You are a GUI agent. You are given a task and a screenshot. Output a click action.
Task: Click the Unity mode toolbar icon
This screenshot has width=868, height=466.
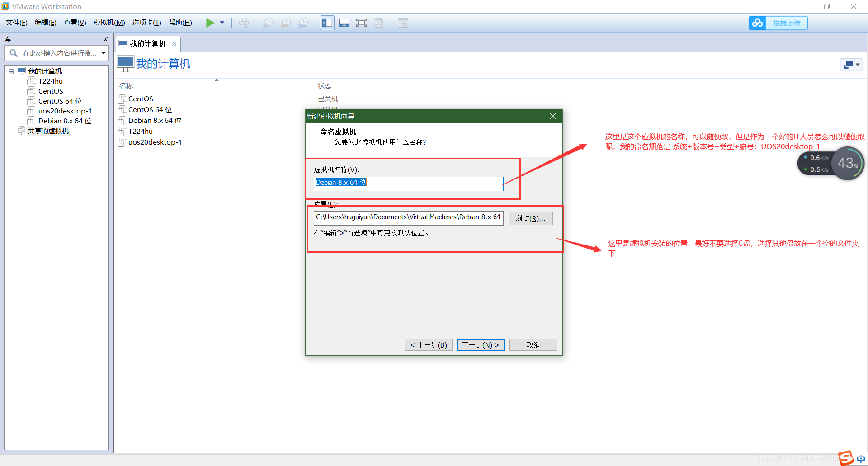pyautogui.click(x=379, y=23)
